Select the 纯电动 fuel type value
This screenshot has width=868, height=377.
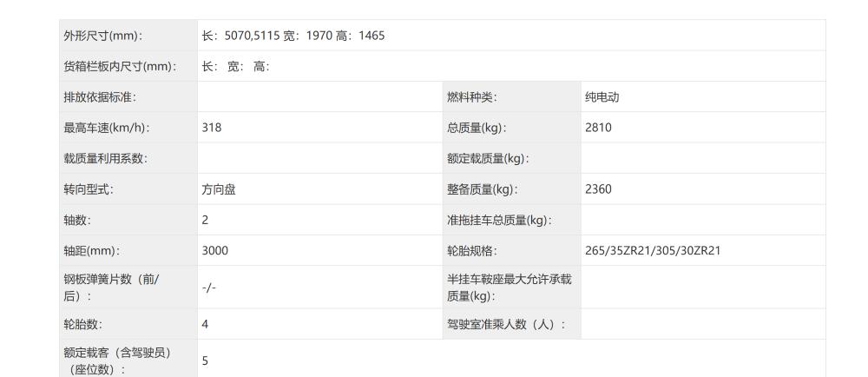[602, 97]
